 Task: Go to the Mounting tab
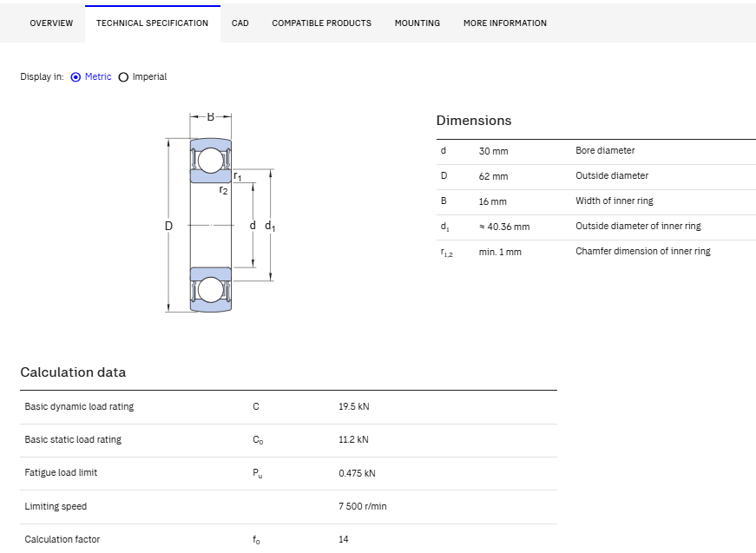tap(417, 23)
